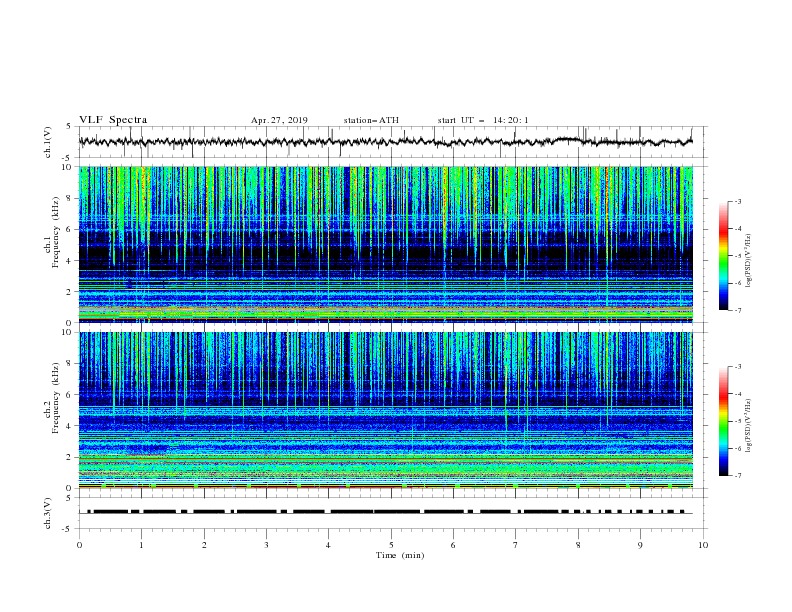Click the time-axis tick label '2'
Viewport: 792px width, 612px height.
pyautogui.click(x=204, y=545)
